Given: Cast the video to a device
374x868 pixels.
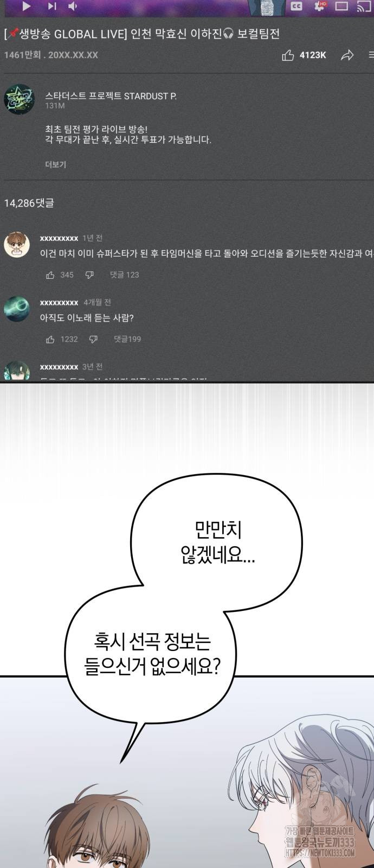Looking at the screenshot, I should pyautogui.click(x=364, y=7).
